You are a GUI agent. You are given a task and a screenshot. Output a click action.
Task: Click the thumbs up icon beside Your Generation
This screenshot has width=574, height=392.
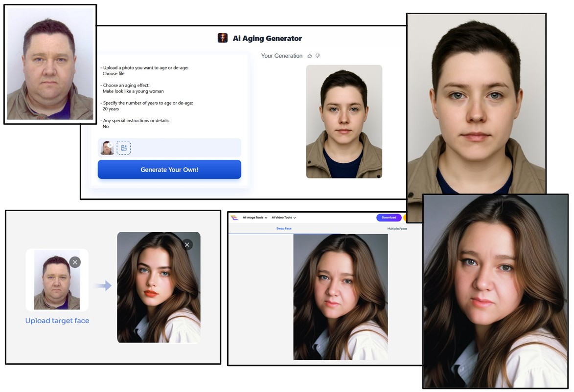(x=310, y=56)
